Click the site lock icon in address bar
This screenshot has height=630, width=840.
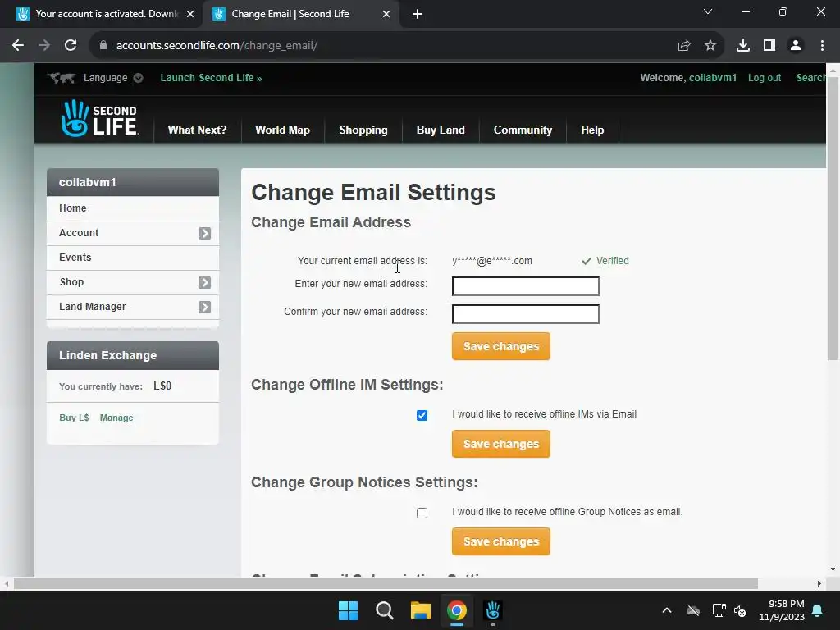[103, 46]
